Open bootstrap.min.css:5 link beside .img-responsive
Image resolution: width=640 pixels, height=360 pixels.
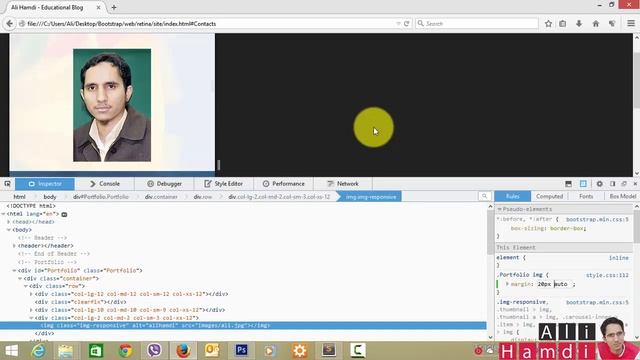coord(597,302)
